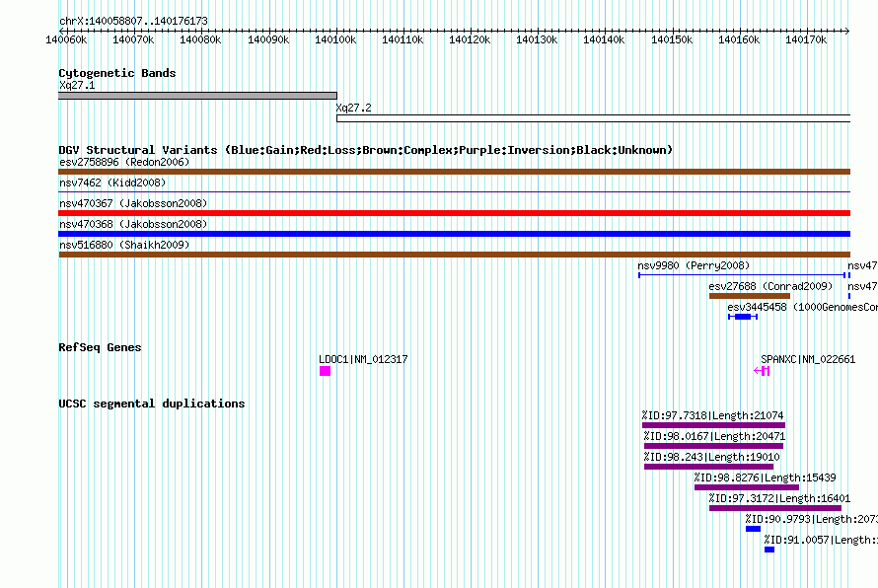The image size is (878, 588).
Task: Click the segmental duplication bar Length:16401
Action: click(x=775, y=508)
